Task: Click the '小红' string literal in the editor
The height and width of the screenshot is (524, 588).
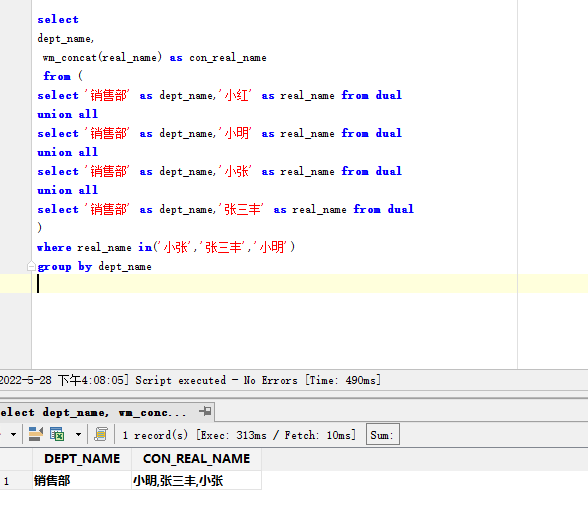Action: pos(237,96)
